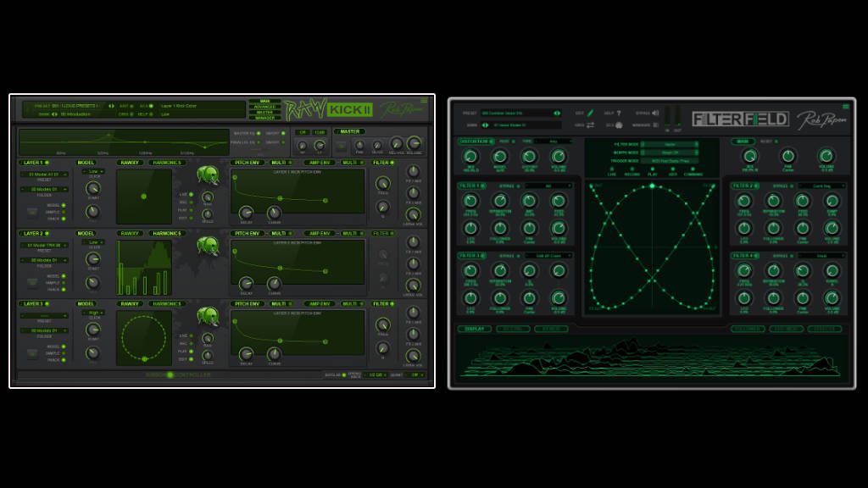The image size is (868, 488).
Task: Click FilterField Manager icon
Action: coord(655,125)
